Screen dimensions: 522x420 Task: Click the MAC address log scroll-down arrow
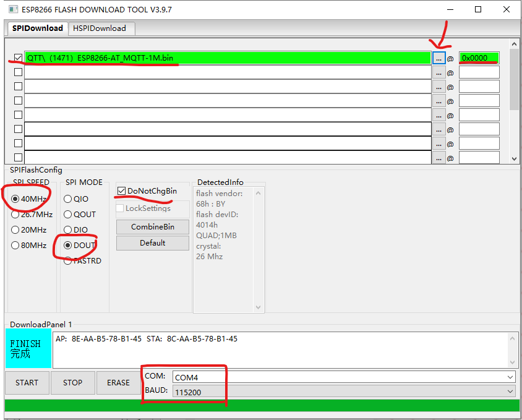pos(512,362)
